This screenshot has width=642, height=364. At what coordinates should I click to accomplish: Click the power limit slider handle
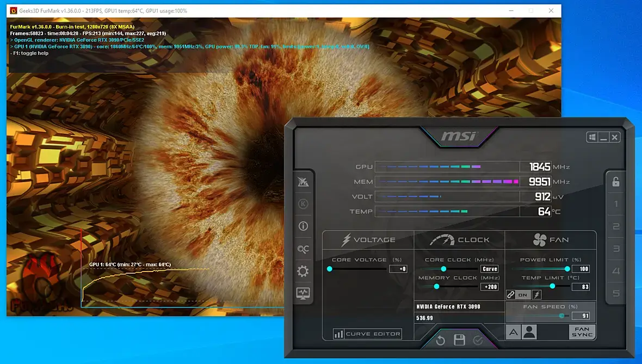pyautogui.click(x=567, y=269)
